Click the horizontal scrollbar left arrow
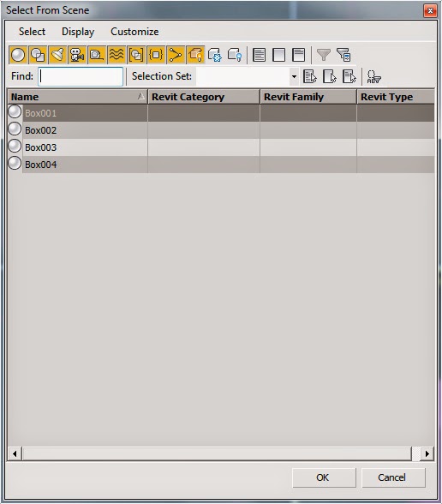 point(15,453)
